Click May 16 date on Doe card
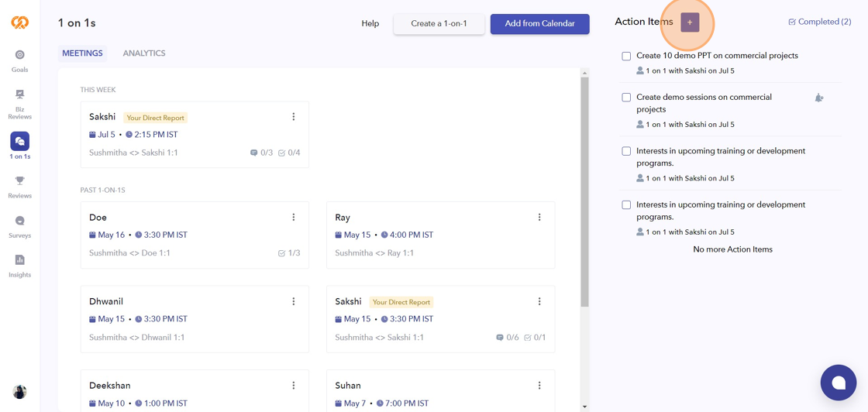 (x=112, y=235)
